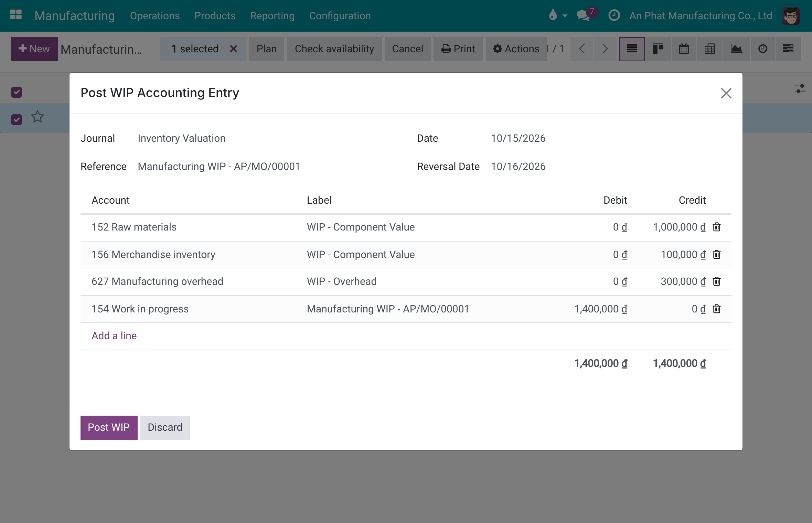Image resolution: width=812 pixels, height=523 pixels.
Task: Open the activities clock icon
Action: pyautogui.click(x=614, y=15)
